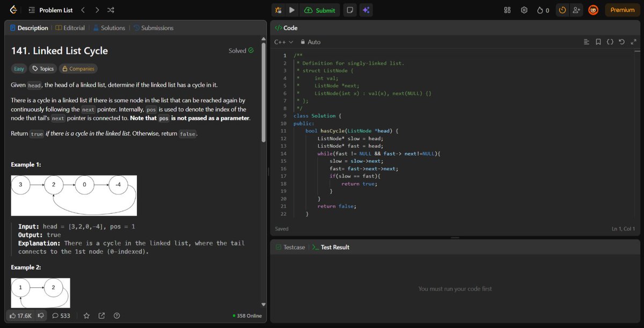Expand the editor to fullscreen
The width and height of the screenshot is (644, 328).
633,42
